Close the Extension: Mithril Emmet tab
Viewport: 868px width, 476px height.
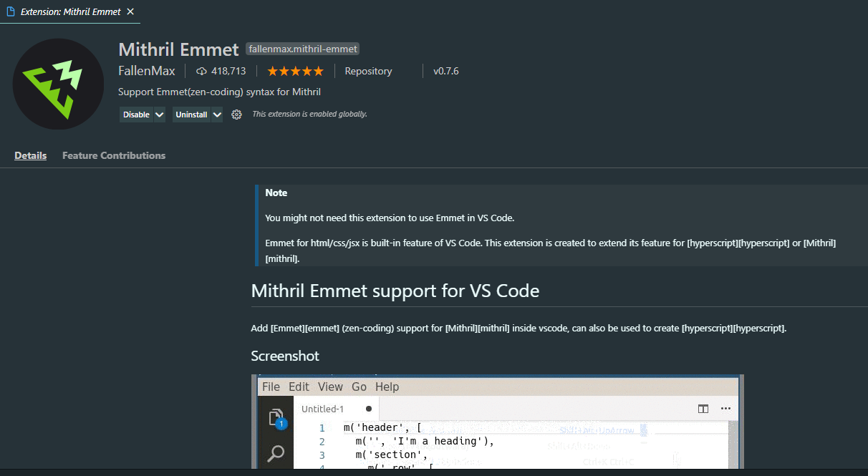point(130,12)
